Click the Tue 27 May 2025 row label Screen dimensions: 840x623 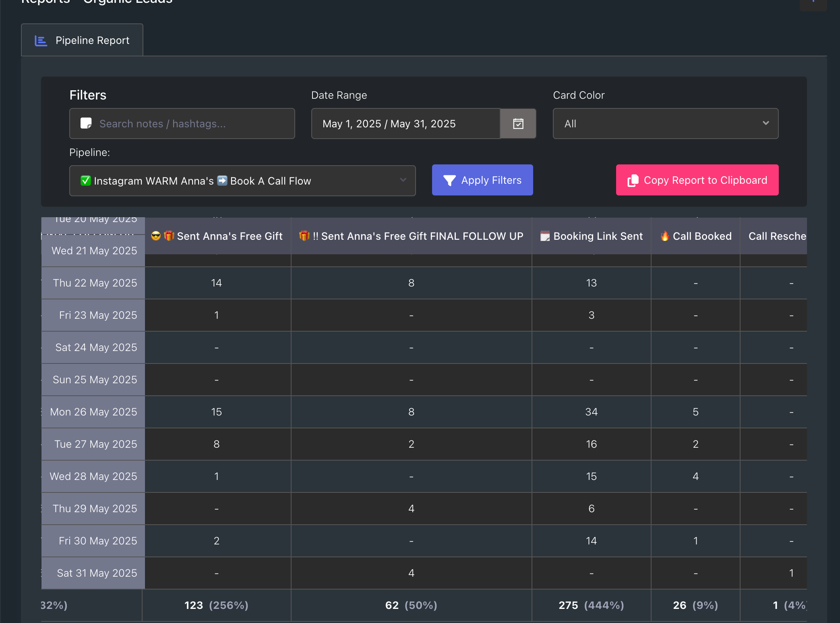pyautogui.click(x=96, y=444)
